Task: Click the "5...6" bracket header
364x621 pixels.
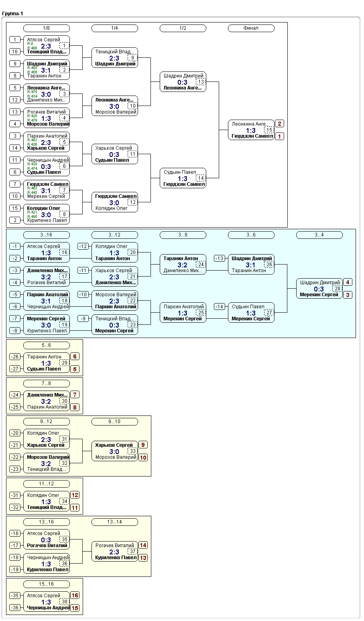Action: [47, 345]
